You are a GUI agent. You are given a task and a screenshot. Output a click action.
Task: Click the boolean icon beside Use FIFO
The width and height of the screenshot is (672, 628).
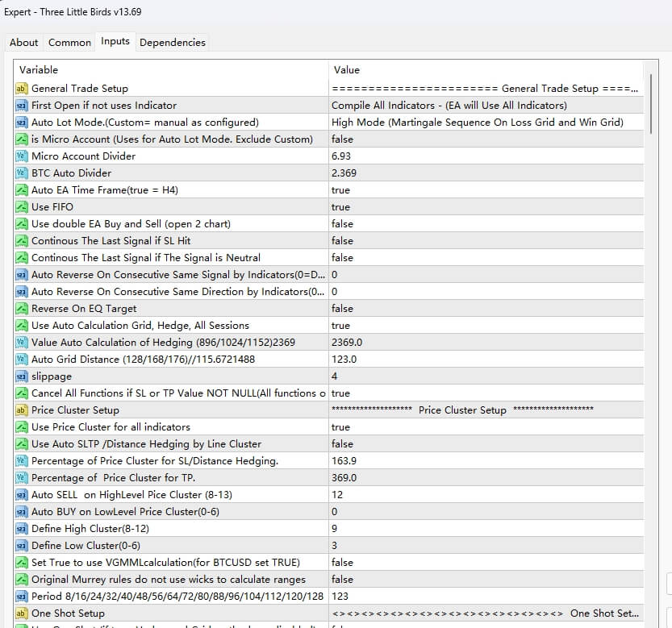[x=22, y=207]
